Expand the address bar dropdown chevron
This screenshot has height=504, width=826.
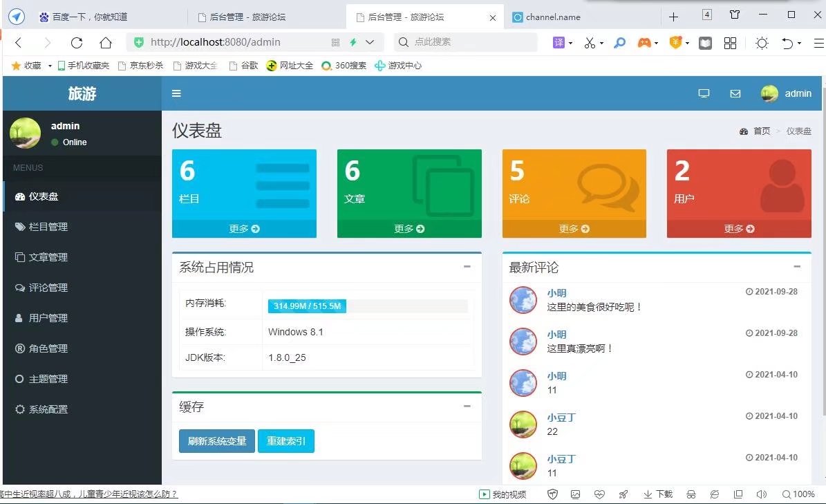point(370,42)
